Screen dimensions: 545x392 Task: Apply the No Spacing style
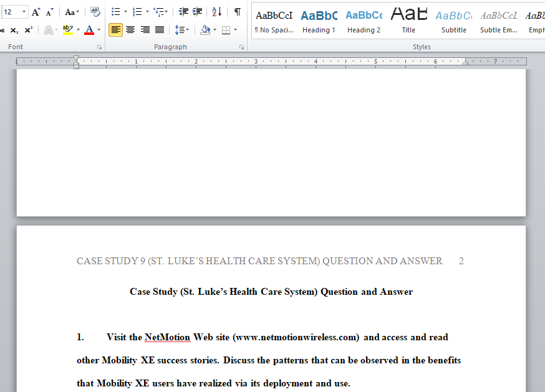coord(274,21)
